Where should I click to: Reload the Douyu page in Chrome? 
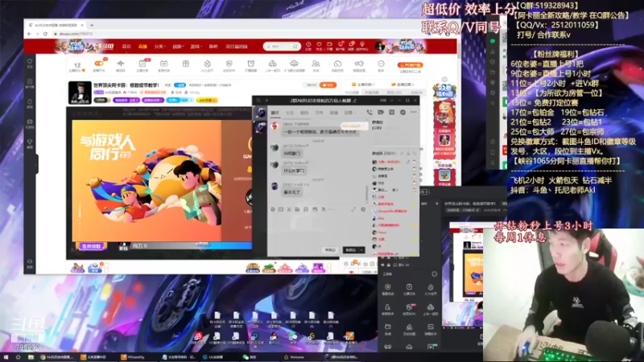[x=45, y=34]
